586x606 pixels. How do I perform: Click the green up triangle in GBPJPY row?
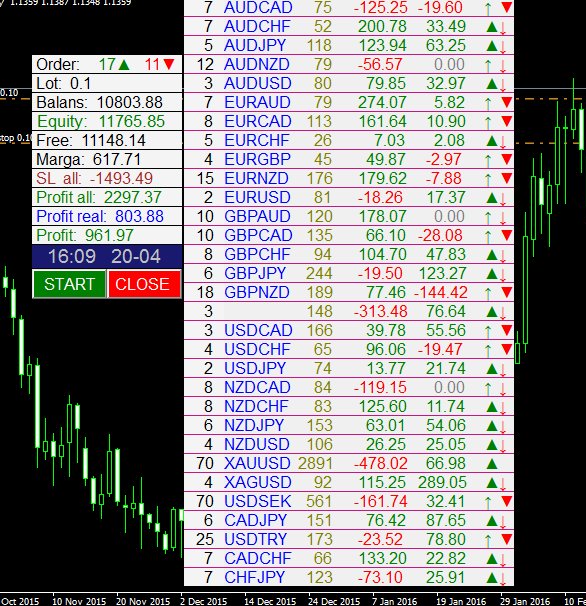(492, 274)
